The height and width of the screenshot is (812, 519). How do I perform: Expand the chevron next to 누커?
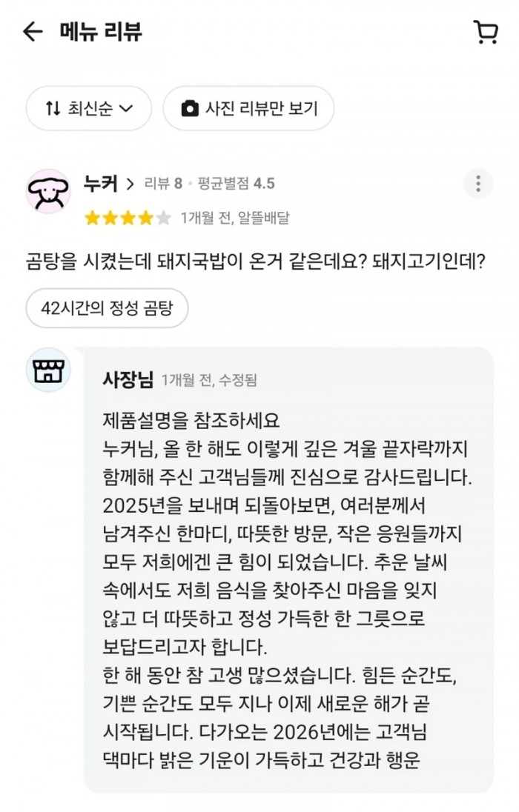pyautogui.click(x=130, y=184)
